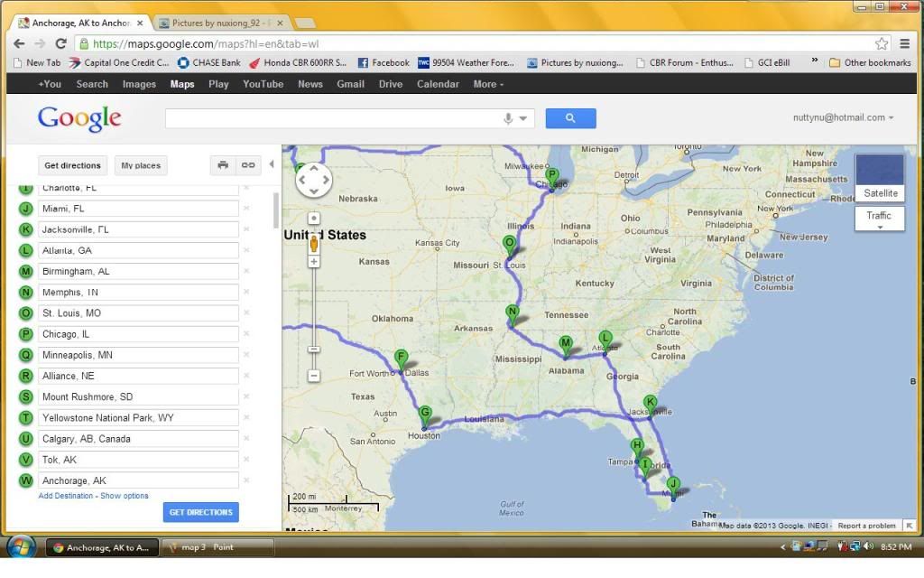Image resolution: width=924 pixels, height=578 pixels.
Task: Click map marker O at St. Louis
Action: click(509, 246)
